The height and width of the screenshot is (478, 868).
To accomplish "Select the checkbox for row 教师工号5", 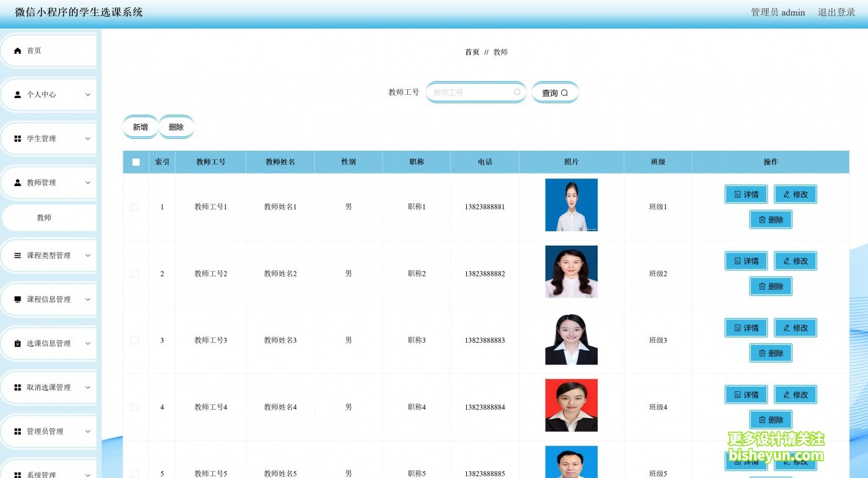I will pos(135,474).
